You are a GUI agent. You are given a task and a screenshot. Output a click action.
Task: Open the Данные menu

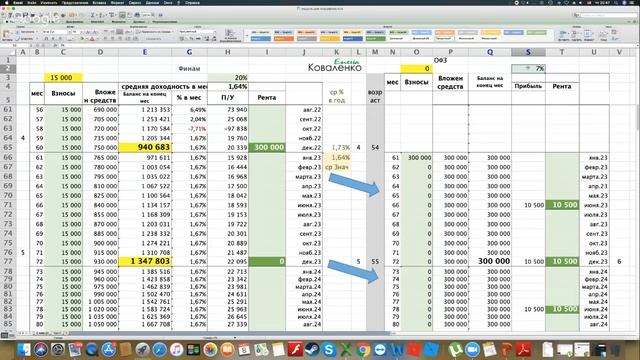pos(152,2)
